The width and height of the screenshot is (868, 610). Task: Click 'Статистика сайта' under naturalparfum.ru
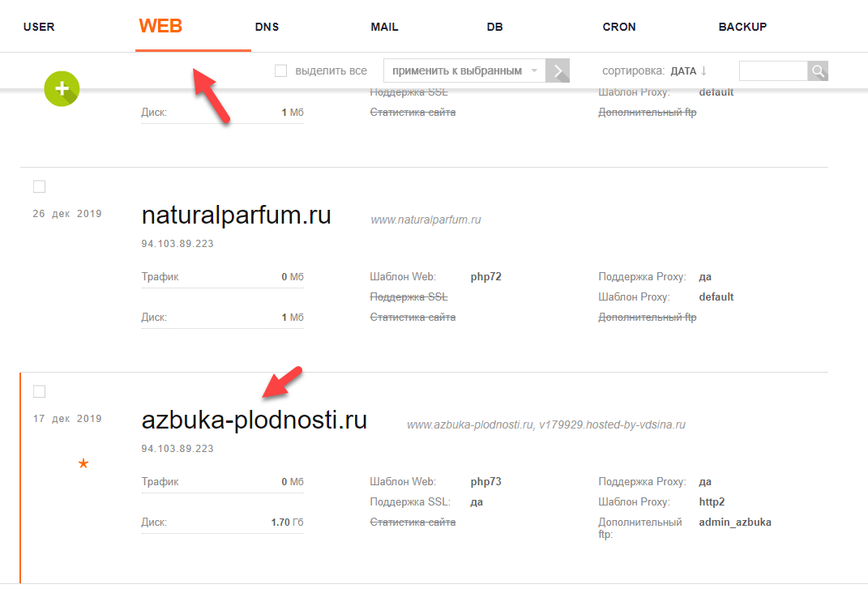[413, 318]
